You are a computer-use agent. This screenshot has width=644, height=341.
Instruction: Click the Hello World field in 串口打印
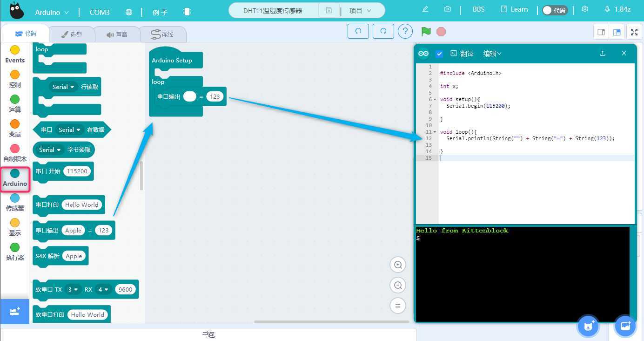point(82,205)
